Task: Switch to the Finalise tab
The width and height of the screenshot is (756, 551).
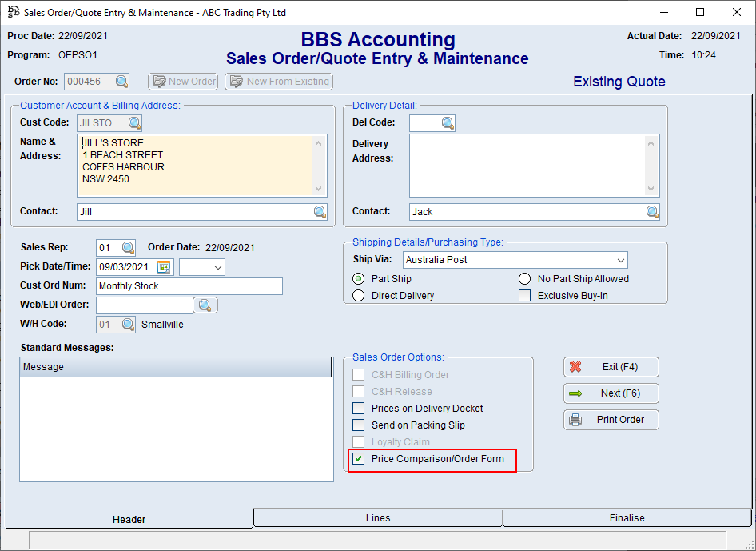Action: coord(628,518)
